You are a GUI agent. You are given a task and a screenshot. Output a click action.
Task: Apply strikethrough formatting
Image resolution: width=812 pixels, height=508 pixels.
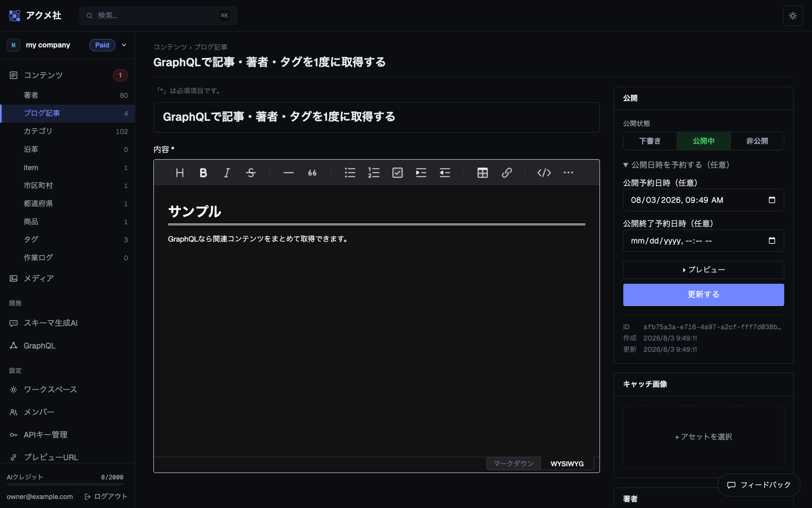pos(251,173)
